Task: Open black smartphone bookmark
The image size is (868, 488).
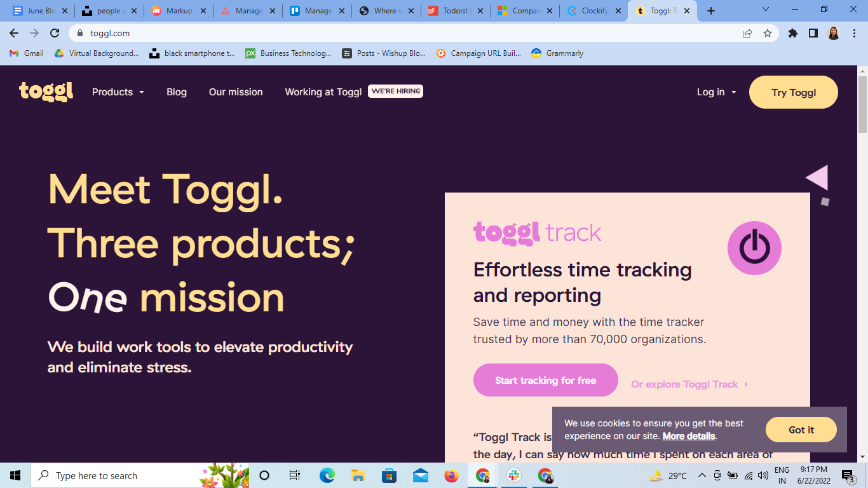Action: (x=193, y=53)
